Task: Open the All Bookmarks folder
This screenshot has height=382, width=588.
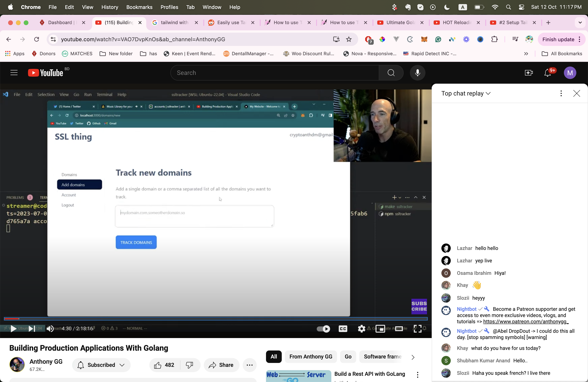Action: 562,54
